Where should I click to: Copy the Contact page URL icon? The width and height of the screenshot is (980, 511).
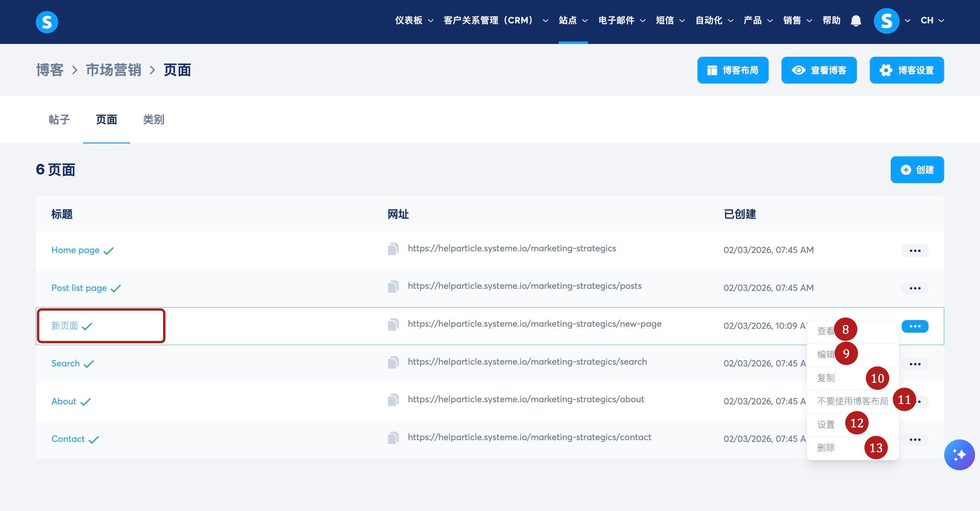[x=393, y=438]
